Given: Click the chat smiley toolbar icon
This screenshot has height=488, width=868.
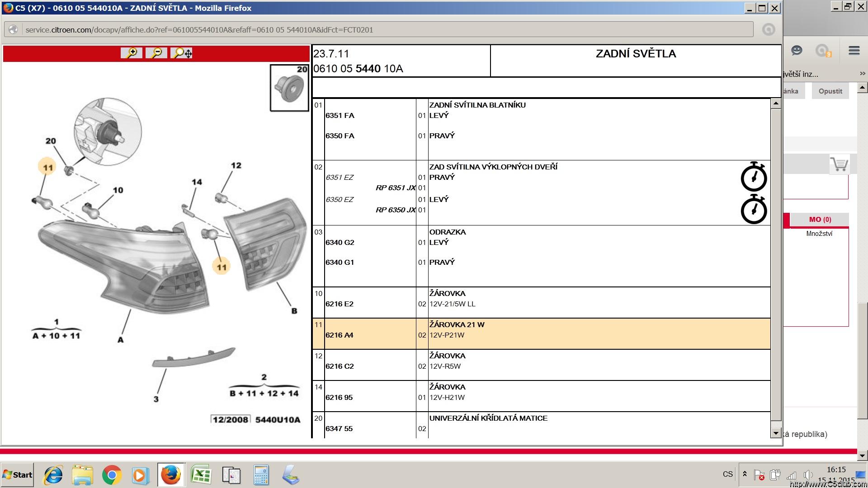Looking at the screenshot, I should 797,51.
